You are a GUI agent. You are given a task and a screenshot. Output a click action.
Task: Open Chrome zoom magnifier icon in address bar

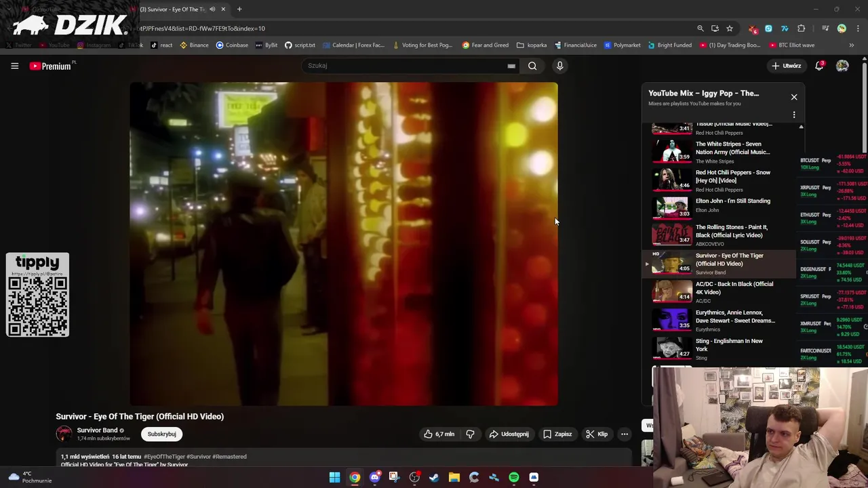(701, 28)
